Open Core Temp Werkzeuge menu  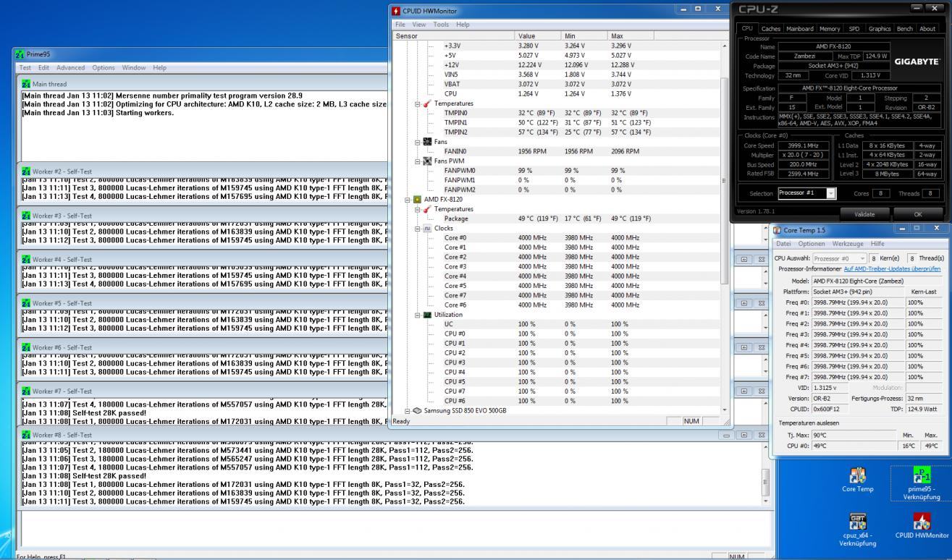(848, 244)
